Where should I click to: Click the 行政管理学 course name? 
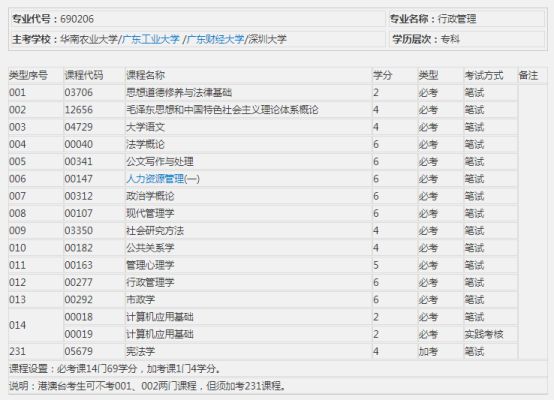click(150, 282)
